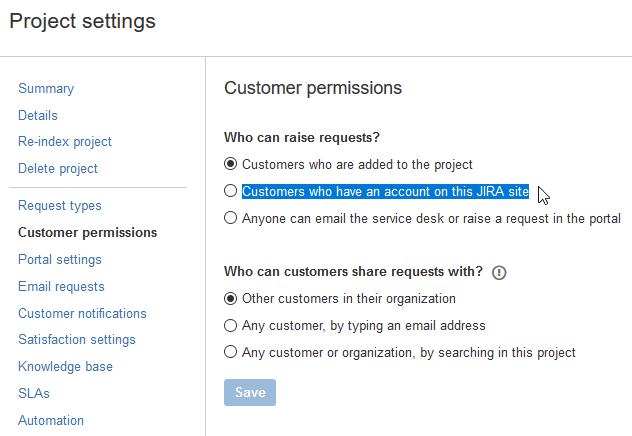Go to the SLAs page
Viewport: 632px width, 436px height.
(x=34, y=394)
